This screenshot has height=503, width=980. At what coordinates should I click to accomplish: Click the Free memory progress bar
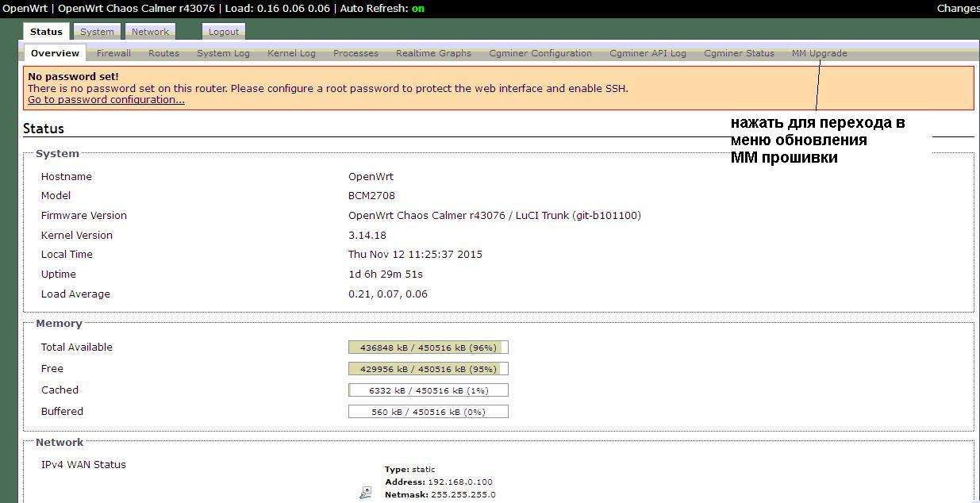428,369
